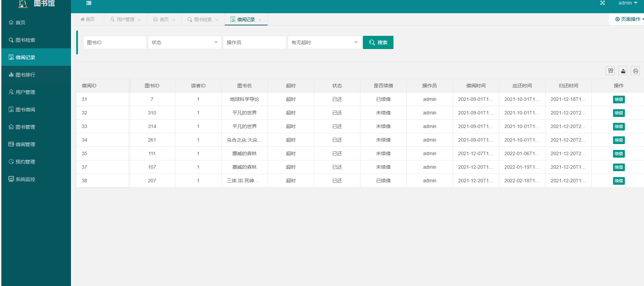Screen dimensions: 644x286
Task: Open 图书借阅 in sidebar
Action: pos(36,109)
